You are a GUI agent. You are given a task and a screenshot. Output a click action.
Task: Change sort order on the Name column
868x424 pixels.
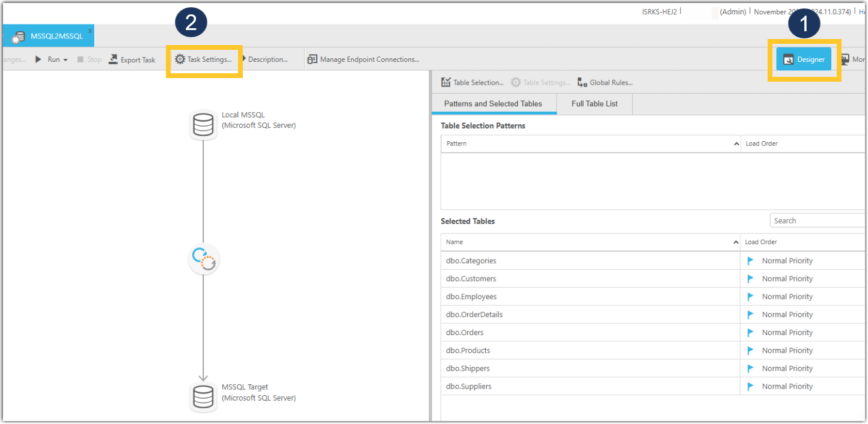click(735, 241)
